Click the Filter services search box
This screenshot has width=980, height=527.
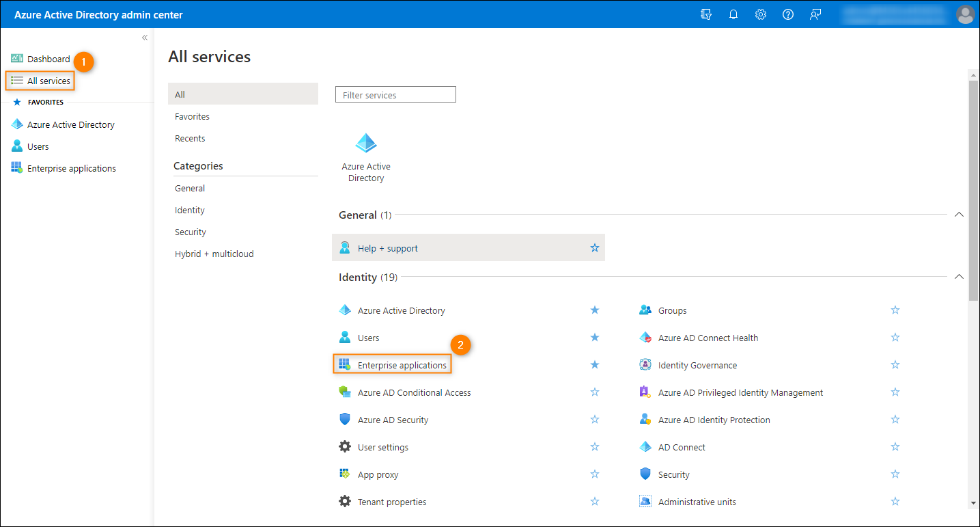(x=395, y=95)
